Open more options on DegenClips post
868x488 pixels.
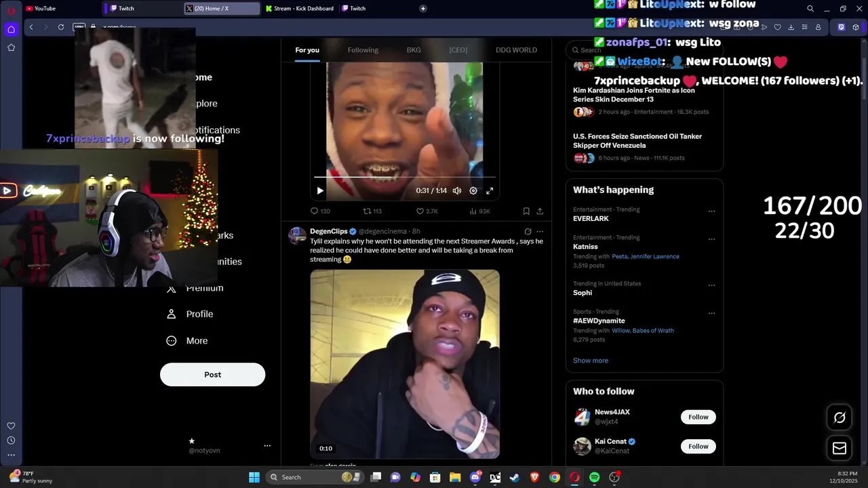click(x=540, y=231)
